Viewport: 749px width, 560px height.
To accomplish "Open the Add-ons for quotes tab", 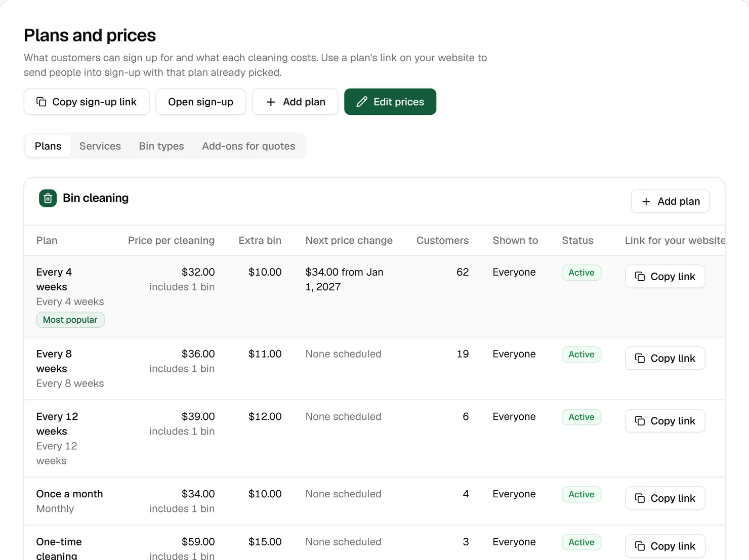I will (x=248, y=146).
